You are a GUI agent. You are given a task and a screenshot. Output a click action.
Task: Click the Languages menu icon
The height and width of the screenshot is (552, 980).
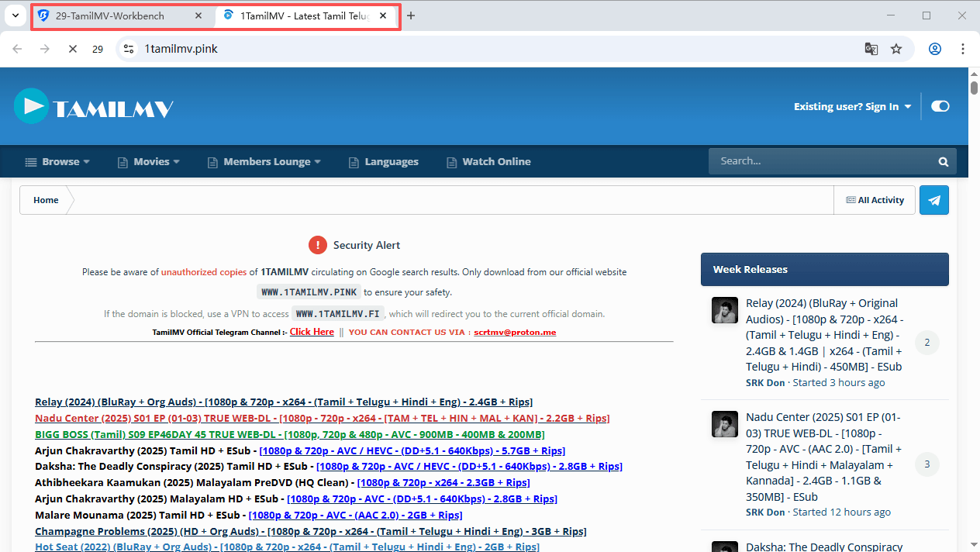tap(354, 161)
